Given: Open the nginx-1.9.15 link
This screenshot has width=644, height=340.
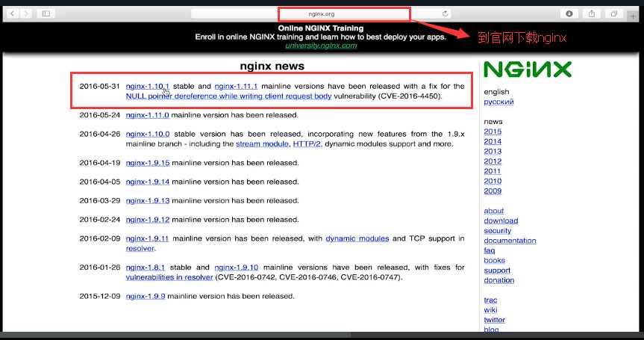Looking at the screenshot, I should click(x=148, y=163).
